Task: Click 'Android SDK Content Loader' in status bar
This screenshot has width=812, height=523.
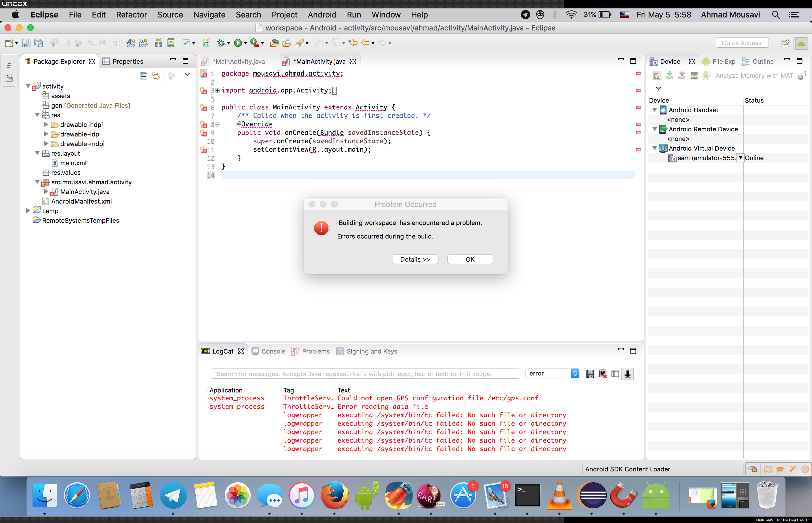Action: tap(628, 469)
